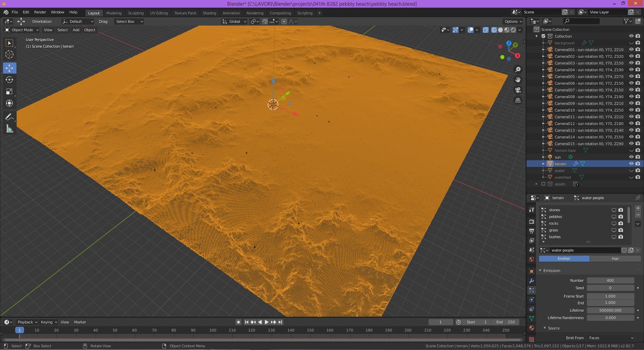Expand the assets collection in the outliner
The height and width of the screenshot is (350, 644).
537,184
